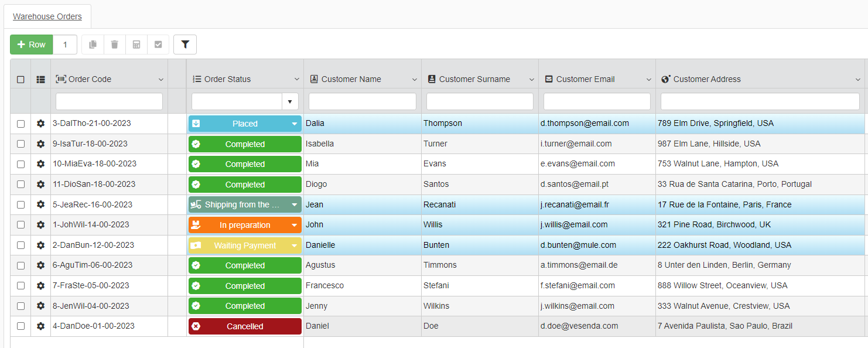This screenshot has width=868, height=348.
Task: Click the Customer Surname column header
Action: pos(474,79)
